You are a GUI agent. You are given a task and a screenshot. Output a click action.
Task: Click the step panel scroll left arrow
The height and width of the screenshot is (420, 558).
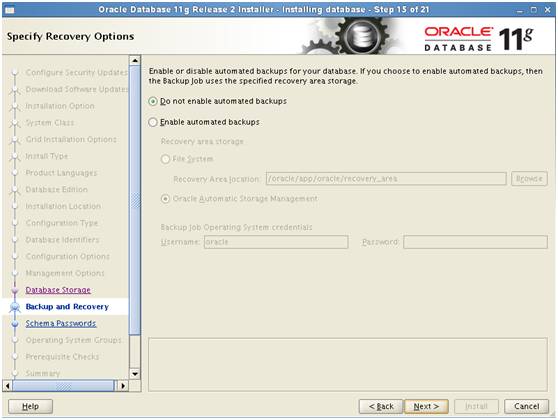point(7,385)
